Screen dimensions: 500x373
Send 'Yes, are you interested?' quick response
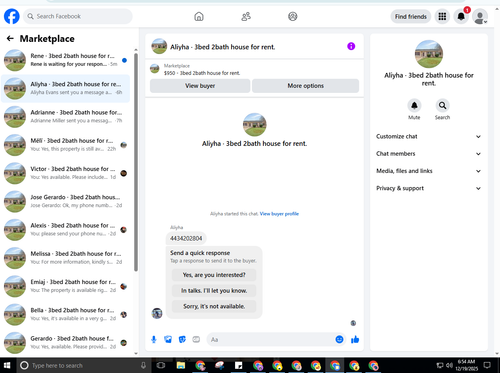pyautogui.click(x=214, y=275)
